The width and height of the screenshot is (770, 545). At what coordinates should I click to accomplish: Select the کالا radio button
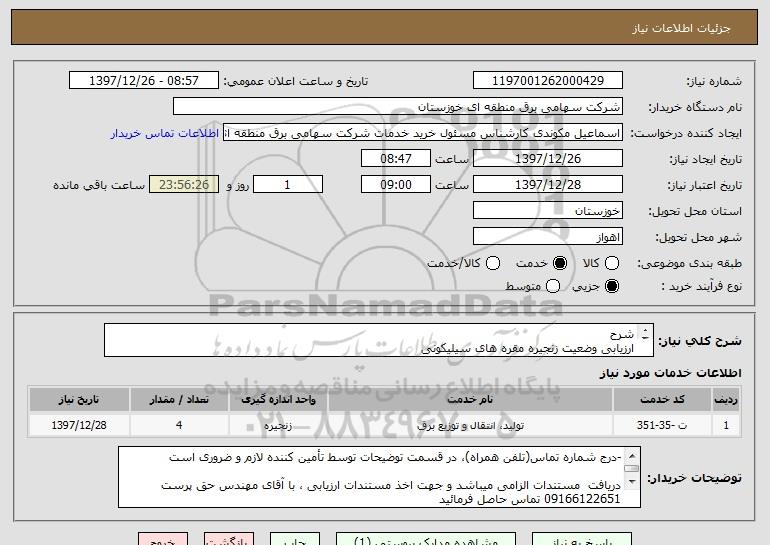(x=611, y=263)
